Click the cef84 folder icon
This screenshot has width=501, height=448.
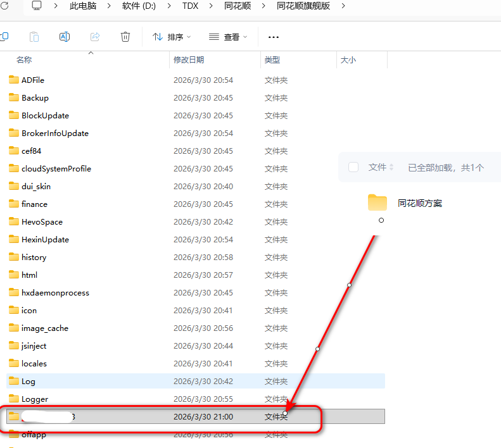click(14, 151)
